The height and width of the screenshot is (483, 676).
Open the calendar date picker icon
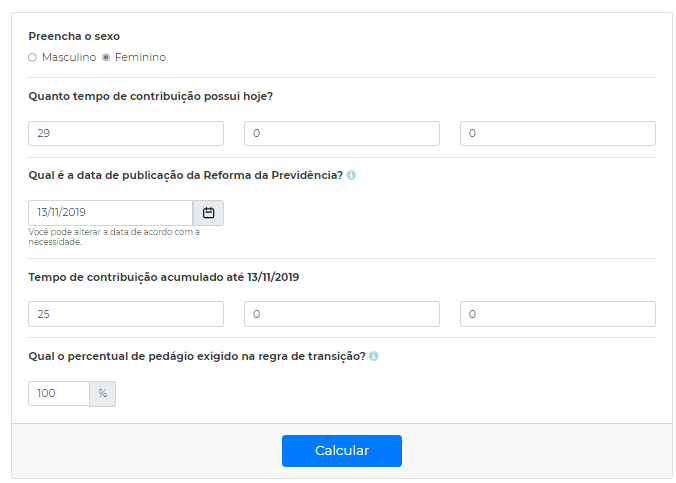tap(208, 213)
